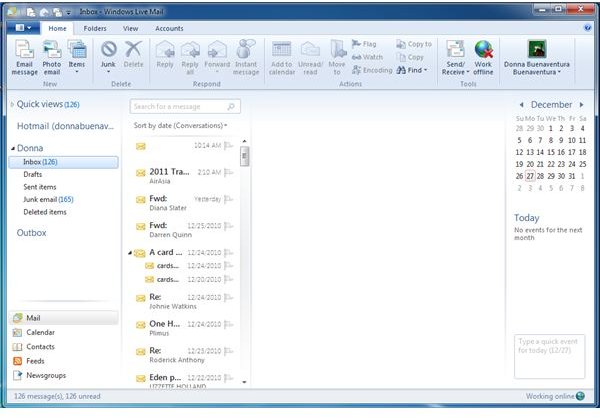Switch to Mail view
The height and width of the screenshot is (418, 600).
[64, 318]
